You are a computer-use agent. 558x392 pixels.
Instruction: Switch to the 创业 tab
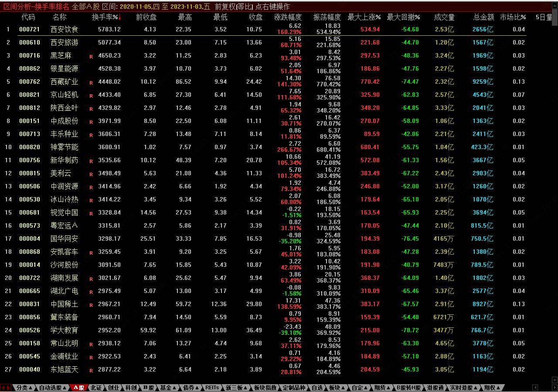click(x=113, y=388)
